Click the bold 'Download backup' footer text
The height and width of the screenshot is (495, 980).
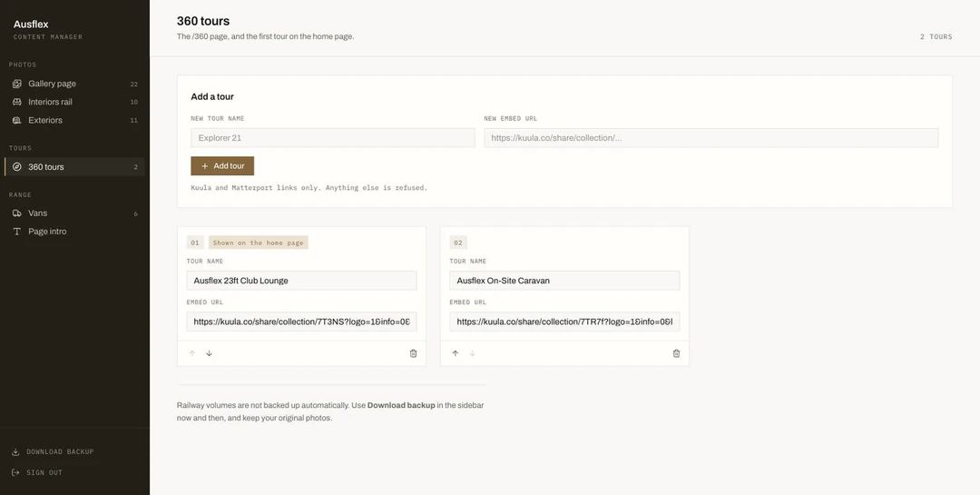[401, 405]
